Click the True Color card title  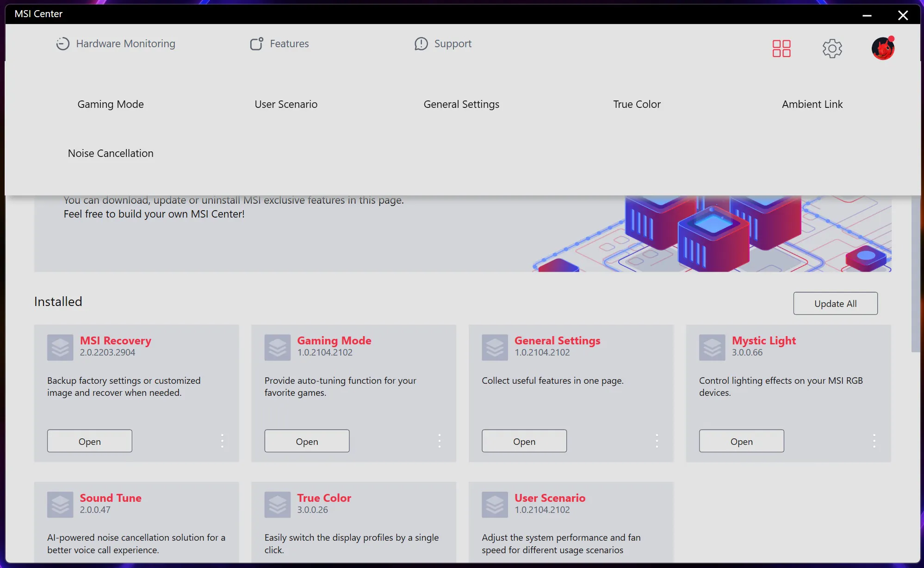tap(324, 498)
